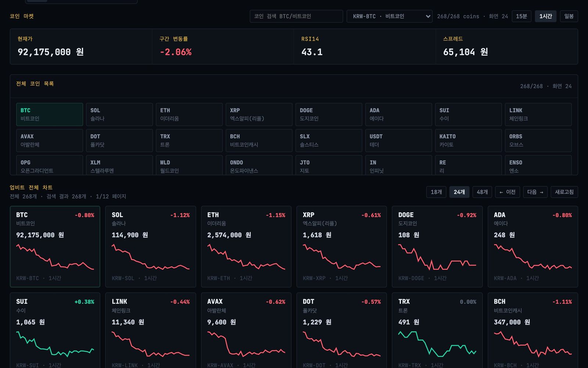Open the XRP 1,618 원 chart card
Image resolution: width=588 pixels, height=368 pixels.
(342, 247)
